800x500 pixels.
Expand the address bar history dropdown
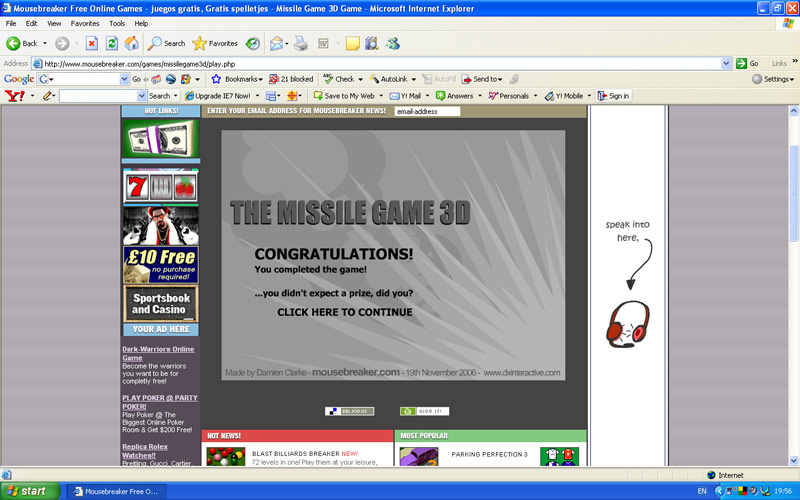(x=727, y=63)
